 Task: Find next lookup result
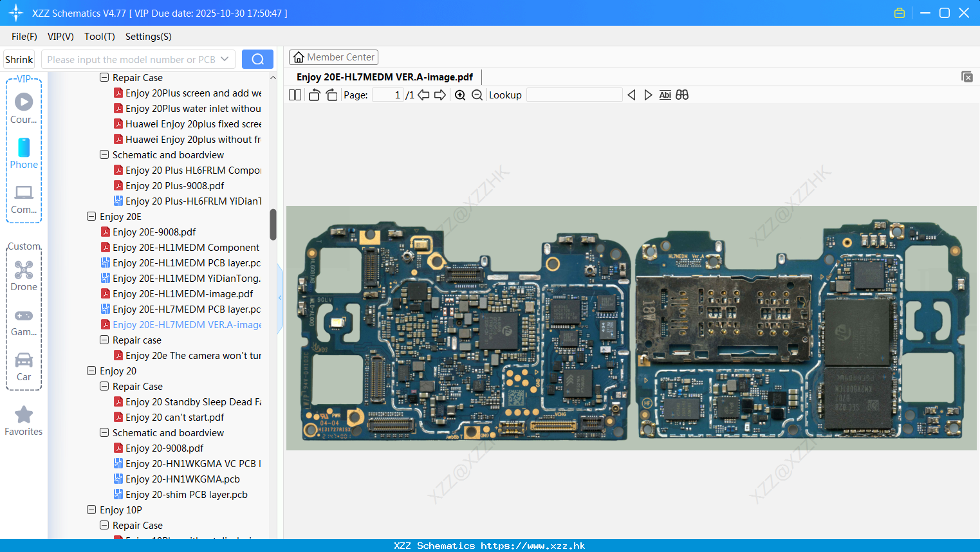648,95
